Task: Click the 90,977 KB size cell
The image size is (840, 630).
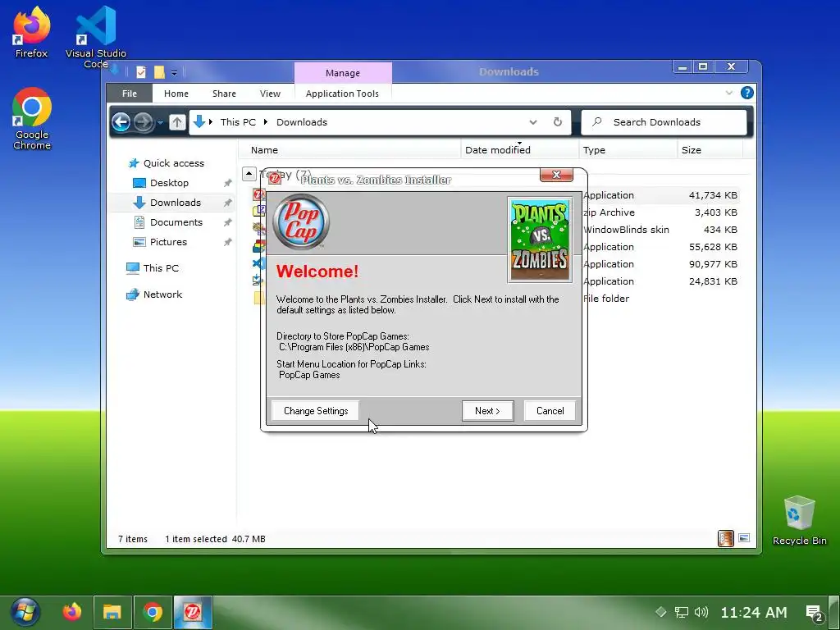Action: (713, 264)
